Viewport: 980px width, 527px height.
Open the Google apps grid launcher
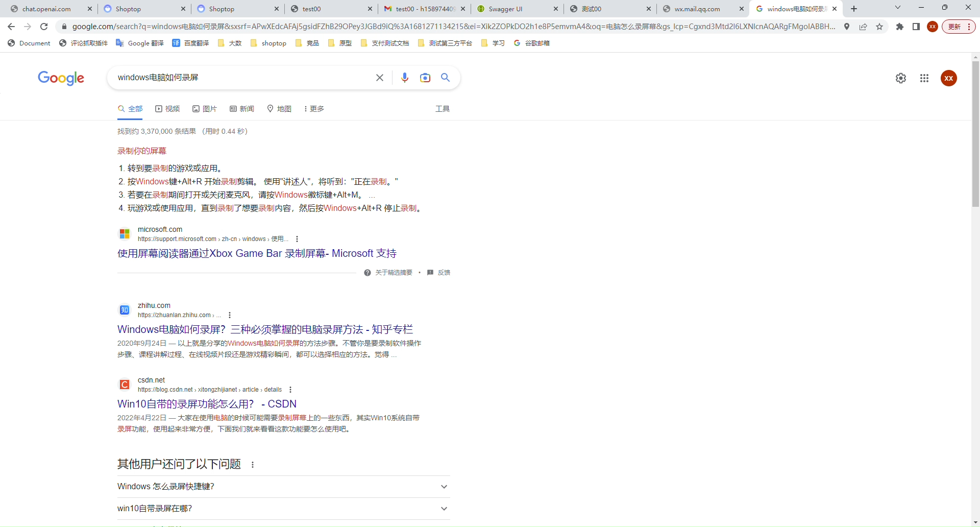pos(924,78)
